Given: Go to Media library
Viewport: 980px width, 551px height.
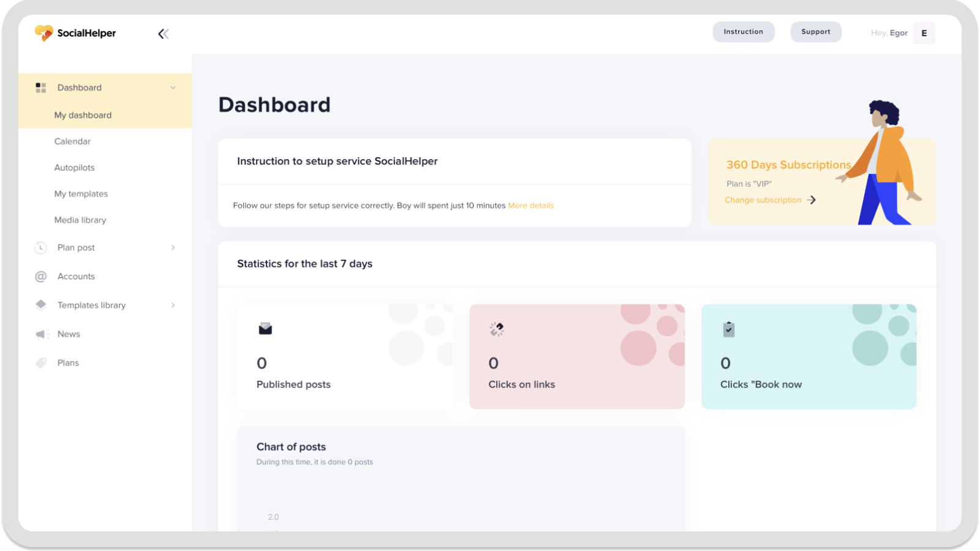Looking at the screenshot, I should click(x=80, y=220).
